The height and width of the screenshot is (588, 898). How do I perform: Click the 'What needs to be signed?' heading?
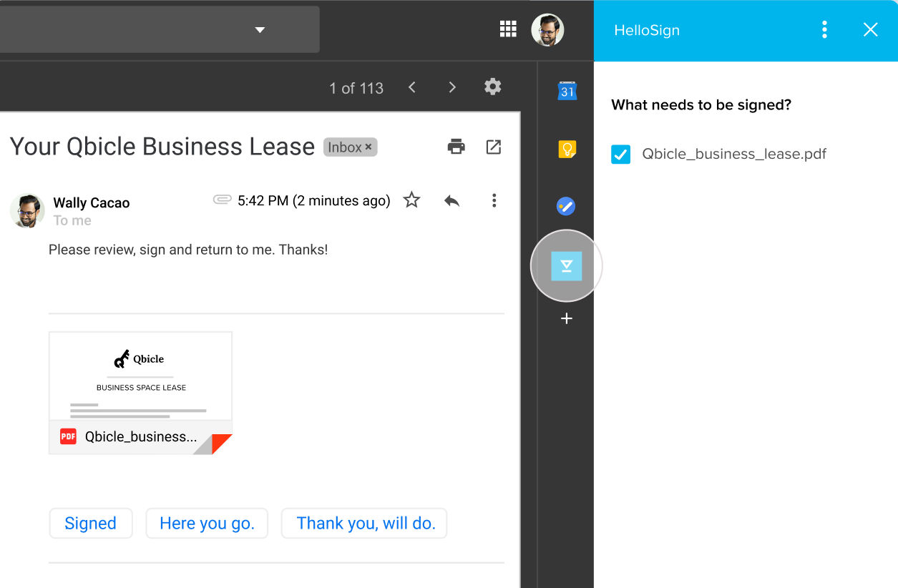[701, 105]
